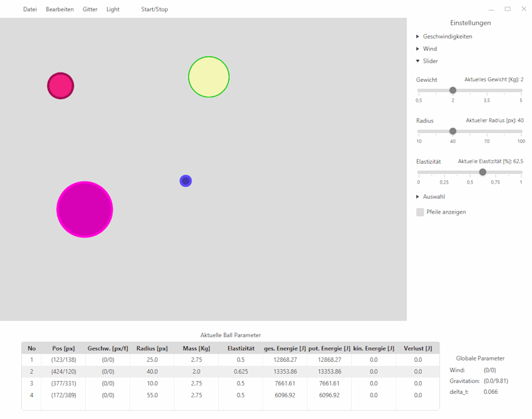Maximize the application window
532x419 pixels.
pyautogui.click(x=507, y=9)
